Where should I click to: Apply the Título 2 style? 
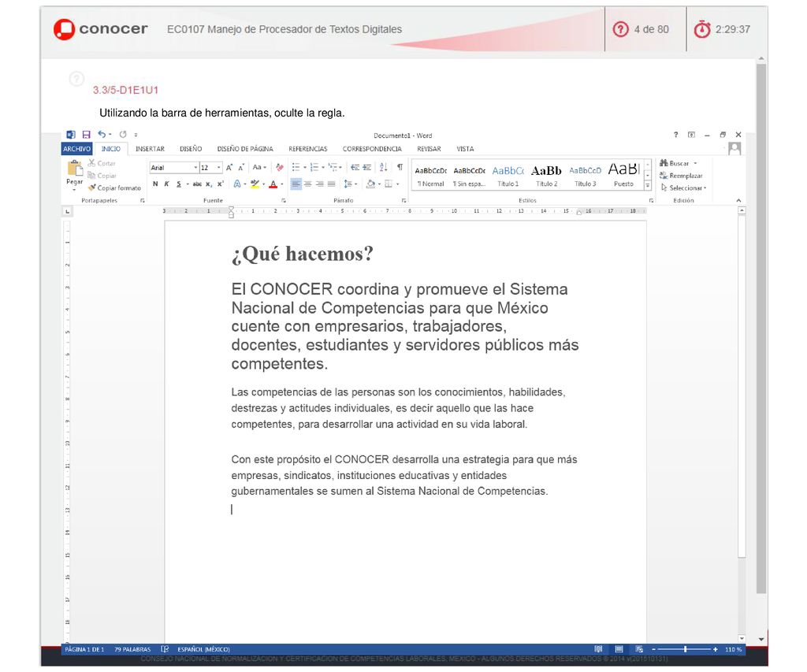tap(547, 175)
